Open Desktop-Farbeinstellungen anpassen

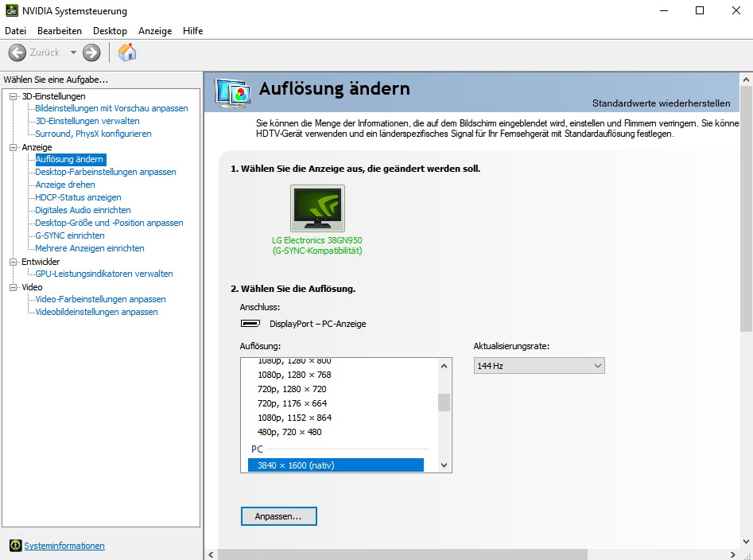click(x=106, y=172)
